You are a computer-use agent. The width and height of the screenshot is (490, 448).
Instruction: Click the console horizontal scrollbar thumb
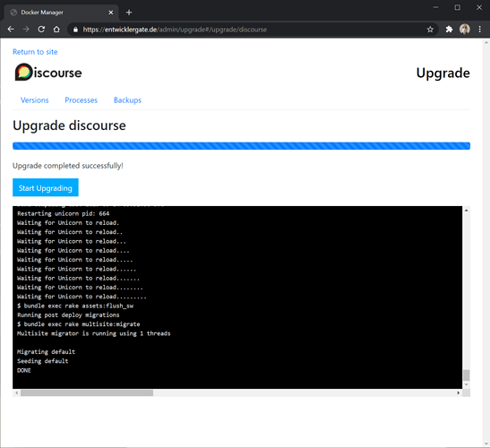[87, 393]
